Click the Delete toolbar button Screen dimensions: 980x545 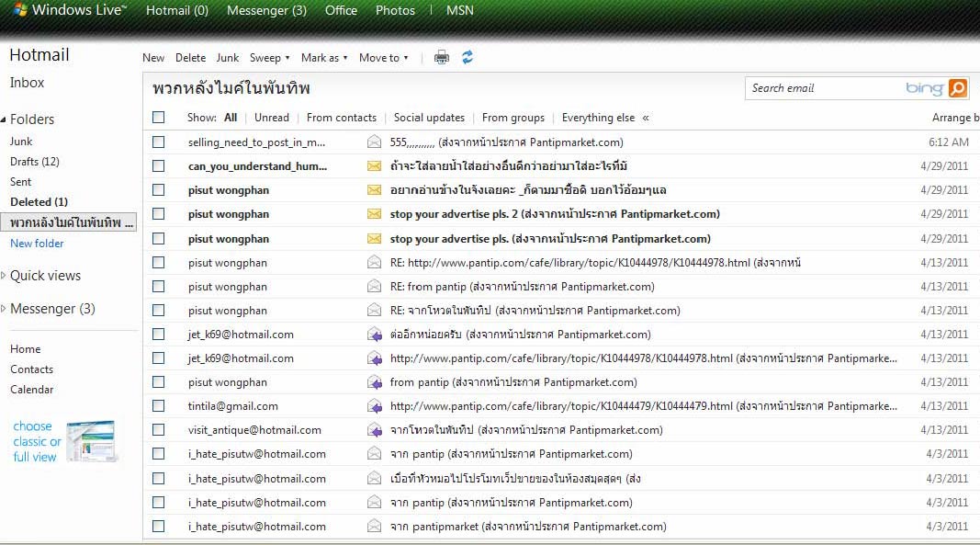(191, 58)
